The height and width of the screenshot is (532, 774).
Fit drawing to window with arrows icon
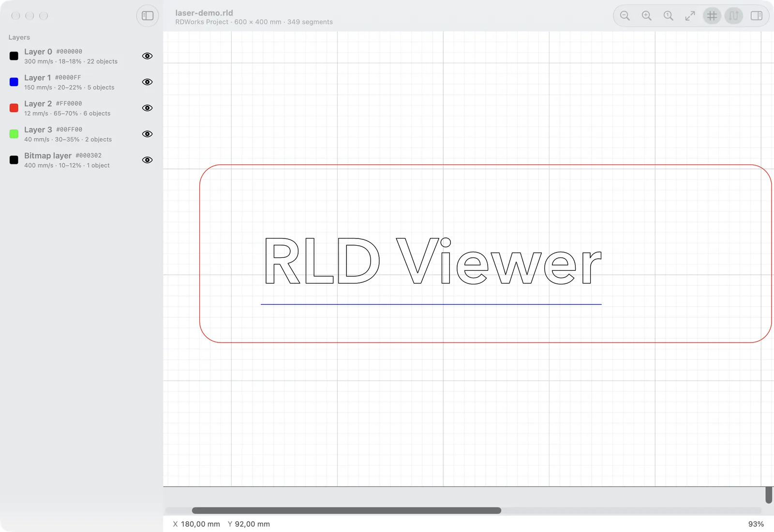click(x=690, y=16)
